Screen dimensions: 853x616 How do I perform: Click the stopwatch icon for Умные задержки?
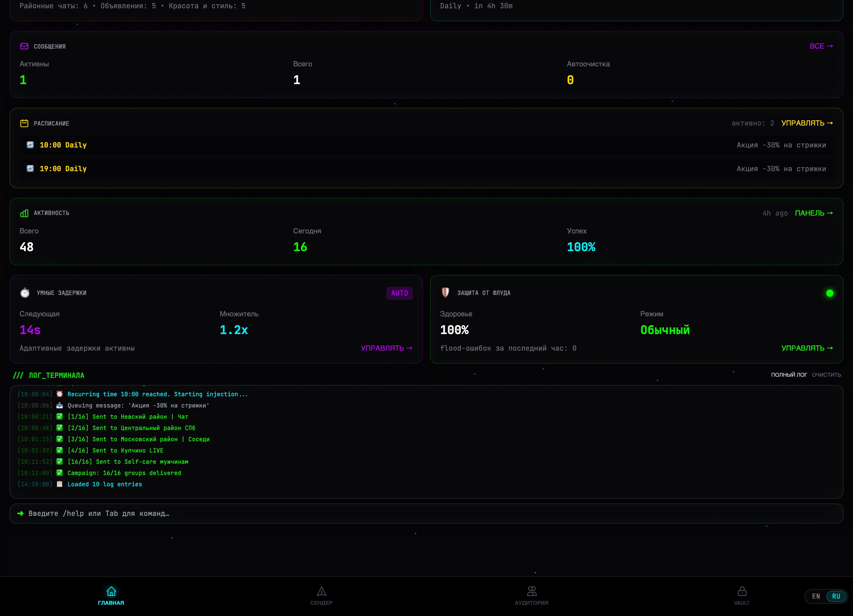point(25,293)
